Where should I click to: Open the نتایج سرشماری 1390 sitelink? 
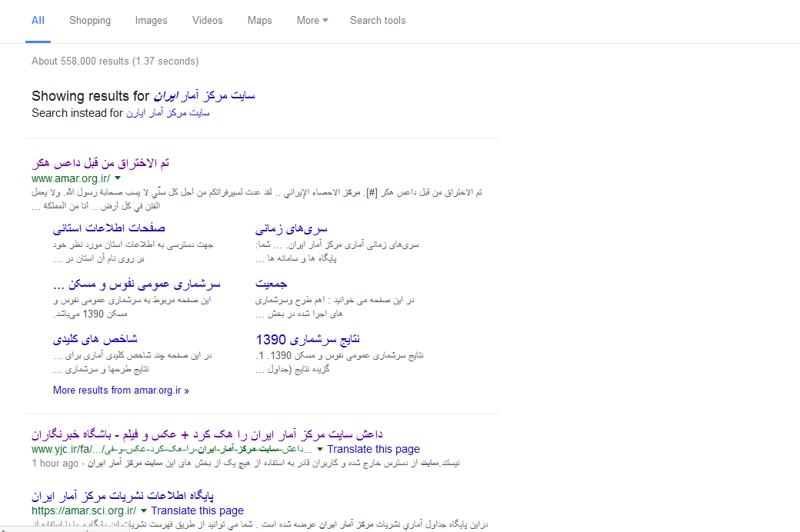click(307, 339)
